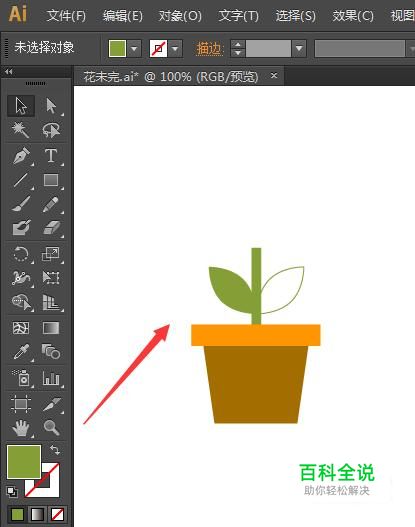This screenshot has width=415, height=527.
Task: Select the Zoom magnifier tool
Action: [x=51, y=428]
